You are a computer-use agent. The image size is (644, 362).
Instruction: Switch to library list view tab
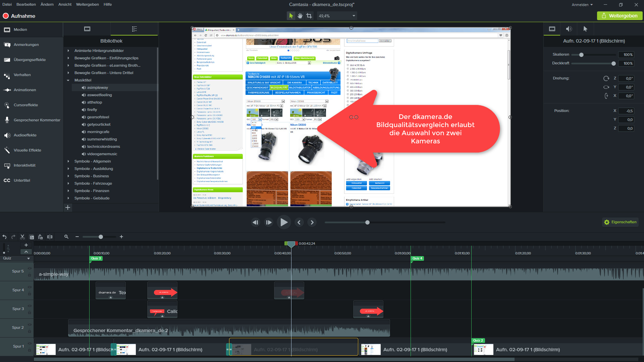click(135, 29)
